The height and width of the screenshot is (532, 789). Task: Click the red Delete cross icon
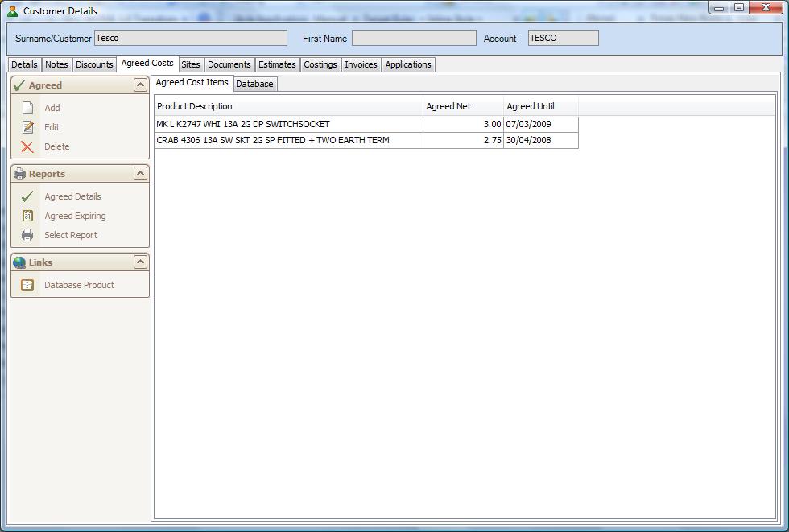(x=27, y=146)
